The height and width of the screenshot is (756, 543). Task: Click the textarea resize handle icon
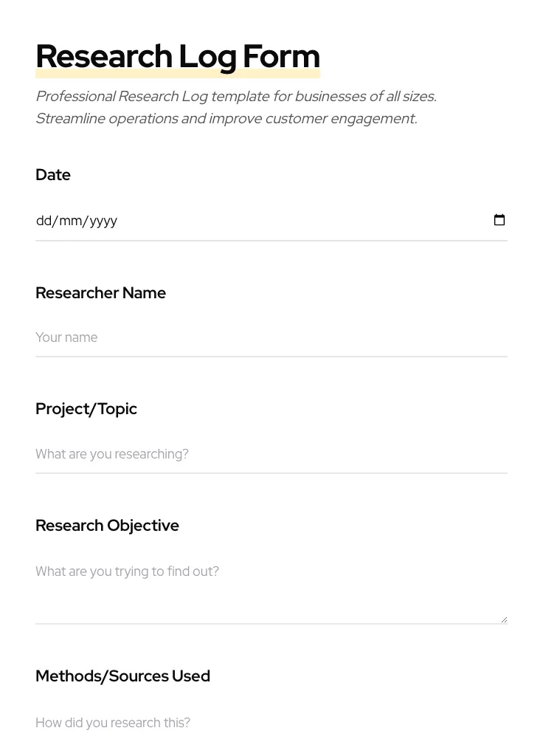[504, 617]
